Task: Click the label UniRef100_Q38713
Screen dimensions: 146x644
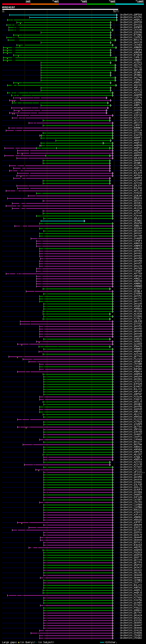Action: tap(131, 527)
